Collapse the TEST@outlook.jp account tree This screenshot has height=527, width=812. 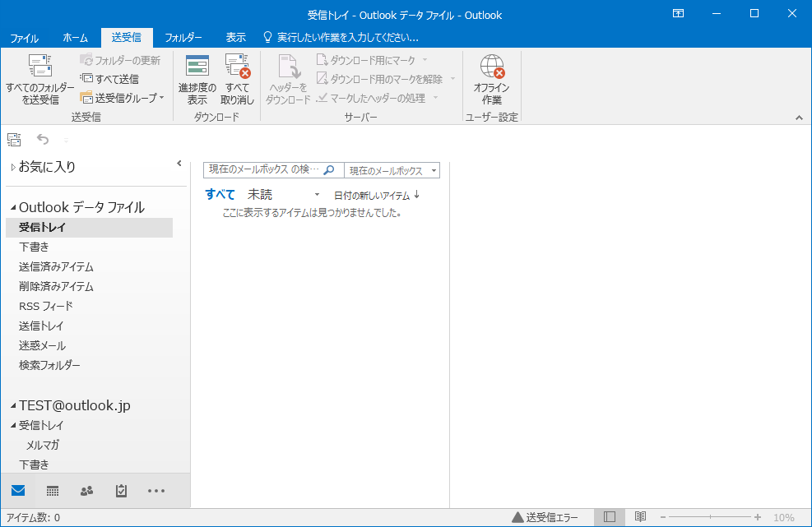click(13, 406)
